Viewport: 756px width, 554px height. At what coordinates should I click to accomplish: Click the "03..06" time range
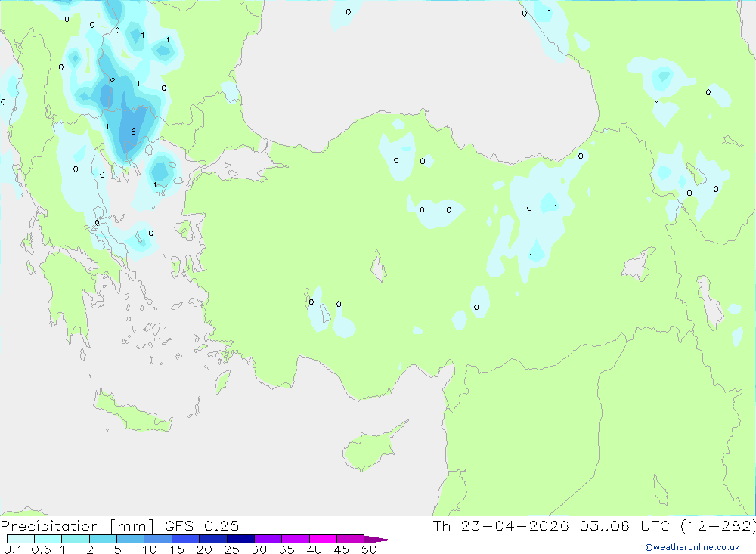pos(605,525)
